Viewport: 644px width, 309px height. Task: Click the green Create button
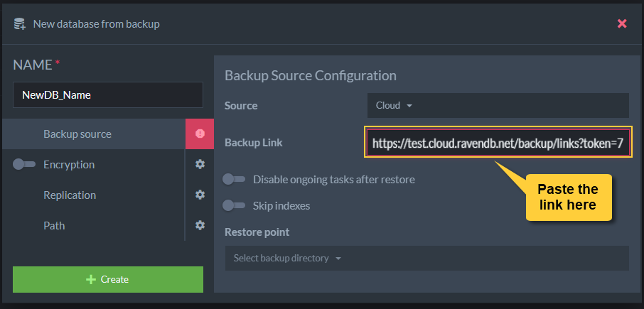tap(108, 279)
